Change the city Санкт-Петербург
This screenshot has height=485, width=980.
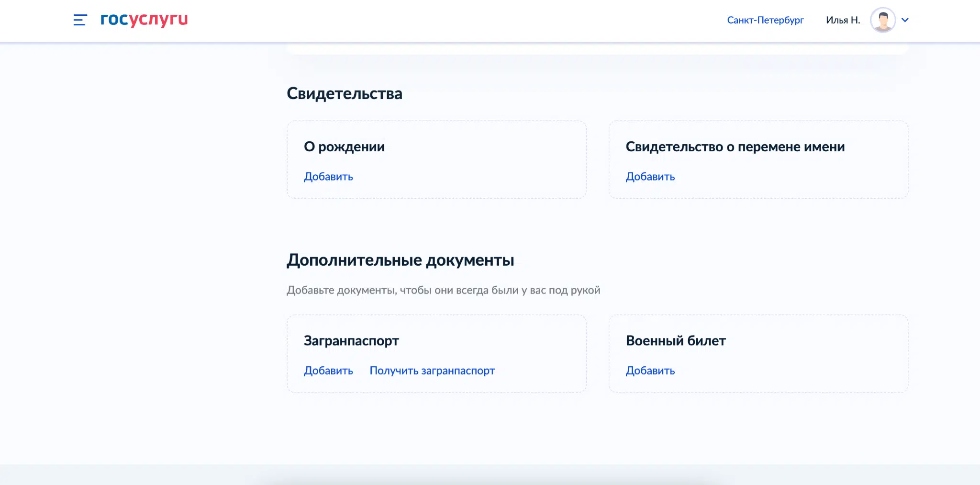pyautogui.click(x=765, y=20)
